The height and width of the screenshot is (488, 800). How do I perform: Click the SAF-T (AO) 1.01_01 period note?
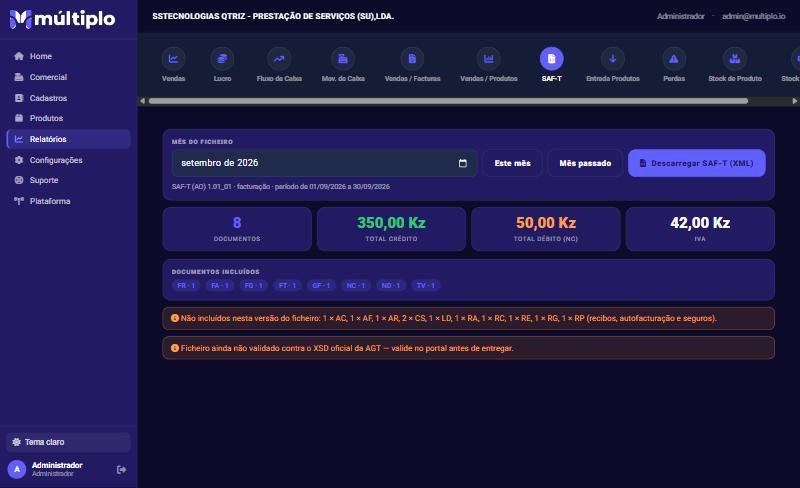pos(281,187)
